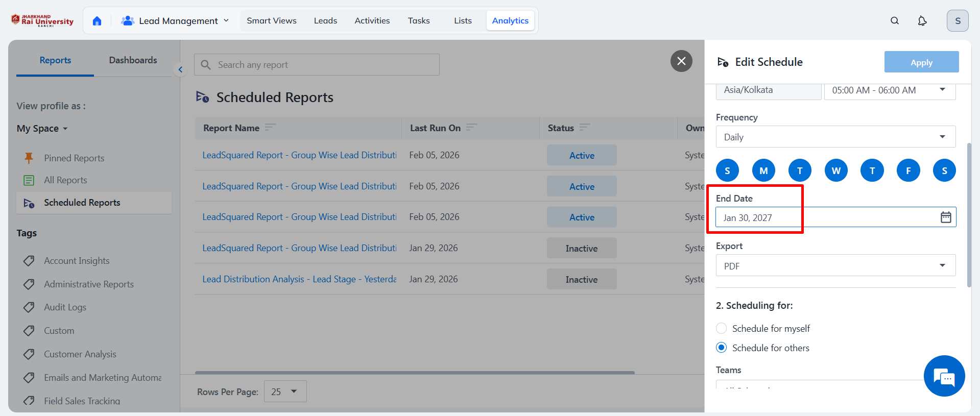Image resolution: width=980 pixels, height=416 pixels.
Task: Select Schedule for others radio button
Action: point(721,348)
